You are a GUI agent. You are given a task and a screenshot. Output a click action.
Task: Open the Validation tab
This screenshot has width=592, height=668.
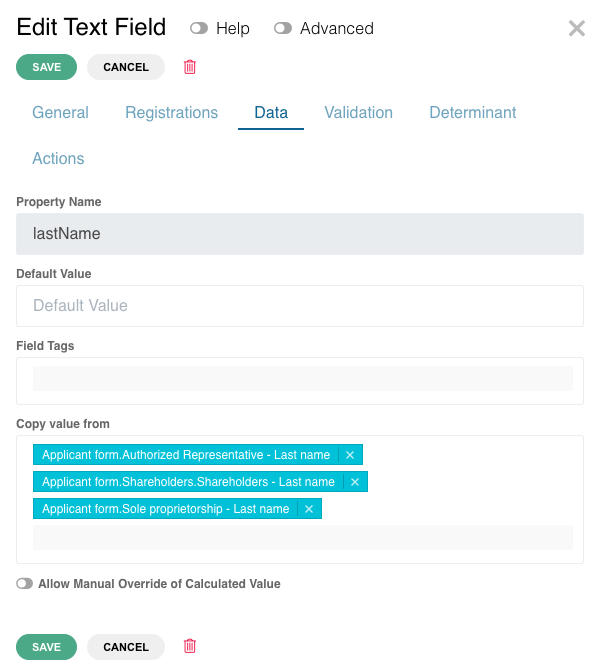pyautogui.click(x=359, y=112)
